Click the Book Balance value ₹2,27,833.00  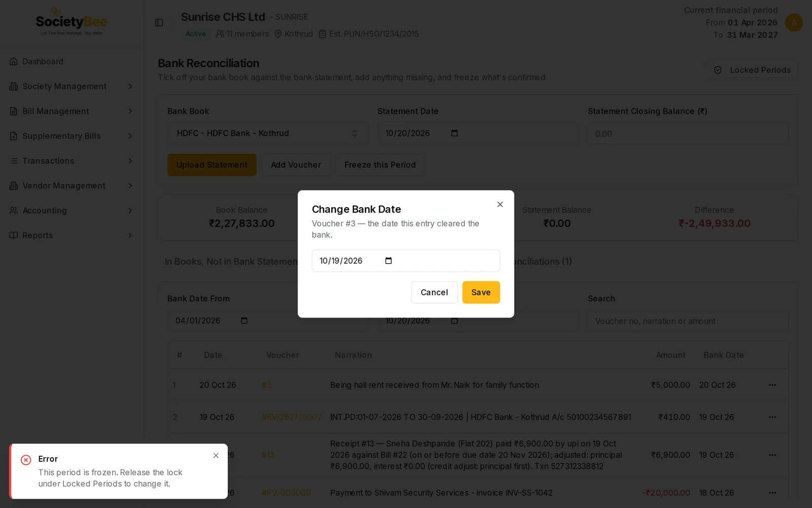(x=242, y=224)
